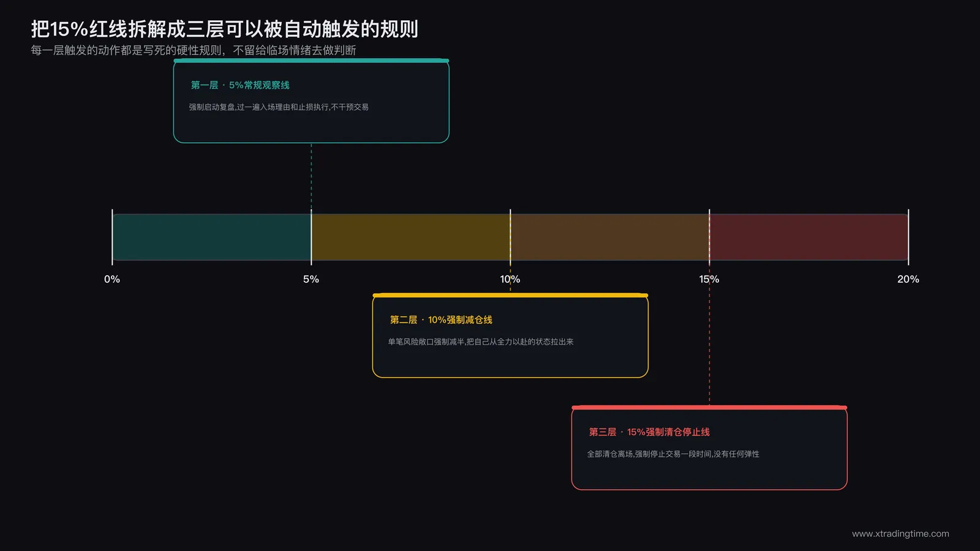Select the subtitle starting with 每一层触发的动作
The image size is (980, 551).
tap(194, 50)
